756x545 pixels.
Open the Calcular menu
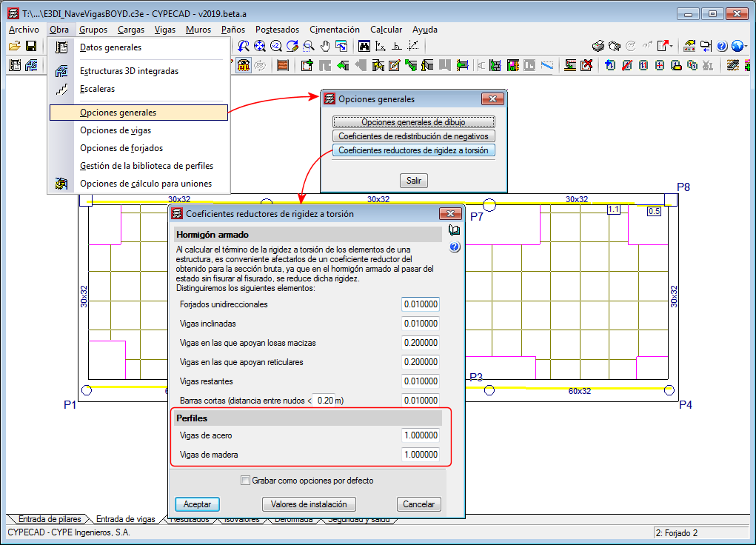[386, 30]
